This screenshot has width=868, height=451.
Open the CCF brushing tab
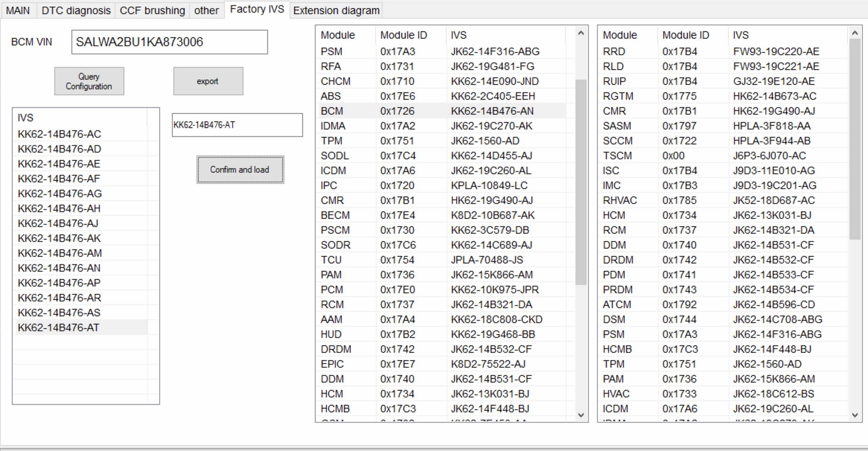(x=152, y=11)
